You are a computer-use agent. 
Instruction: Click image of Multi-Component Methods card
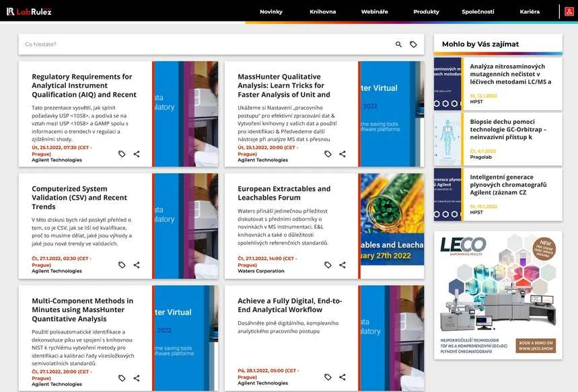click(x=185, y=338)
